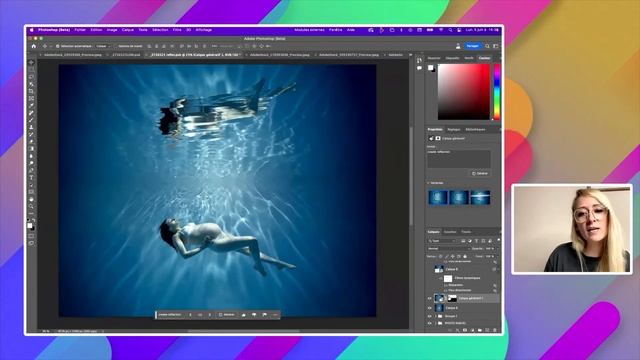Open the Image menu
The width and height of the screenshot is (640, 360).
(112, 30)
